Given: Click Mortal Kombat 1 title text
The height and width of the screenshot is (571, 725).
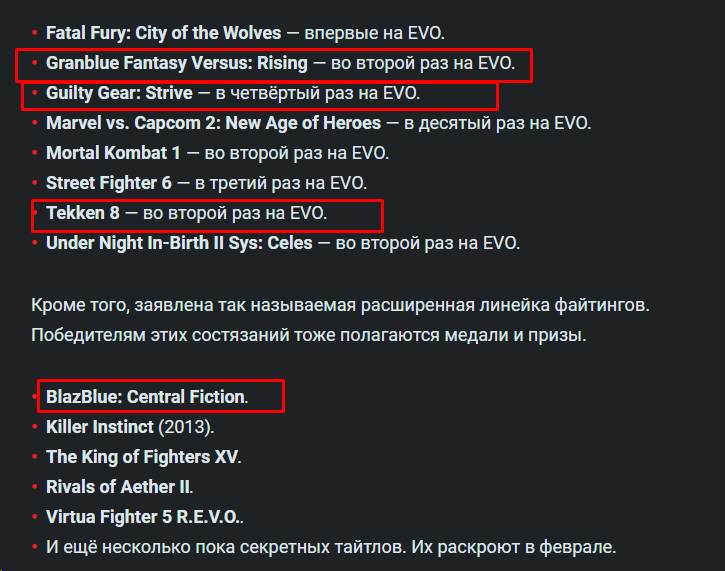Looking at the screenshot, I should click(x=113, y=153).
